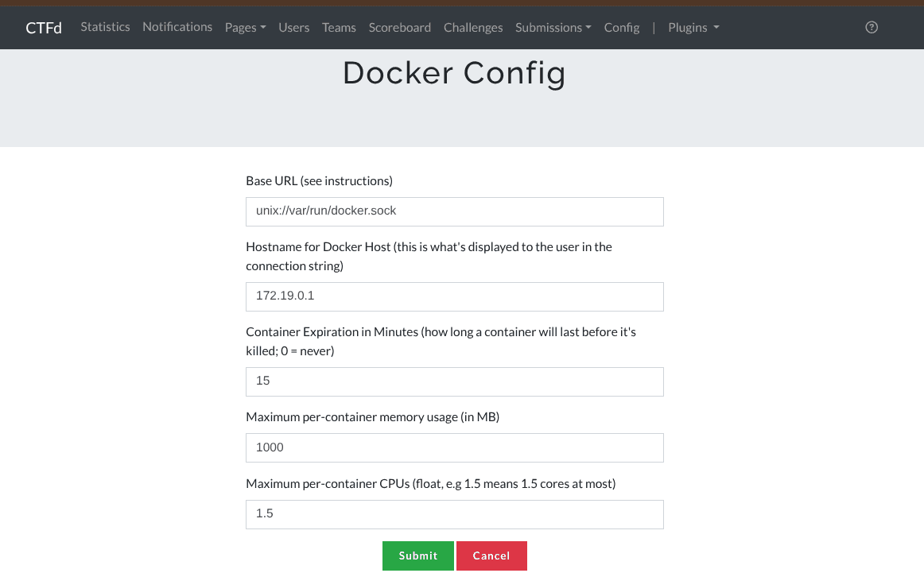View the Scoreboard page

tap(399, 28)
